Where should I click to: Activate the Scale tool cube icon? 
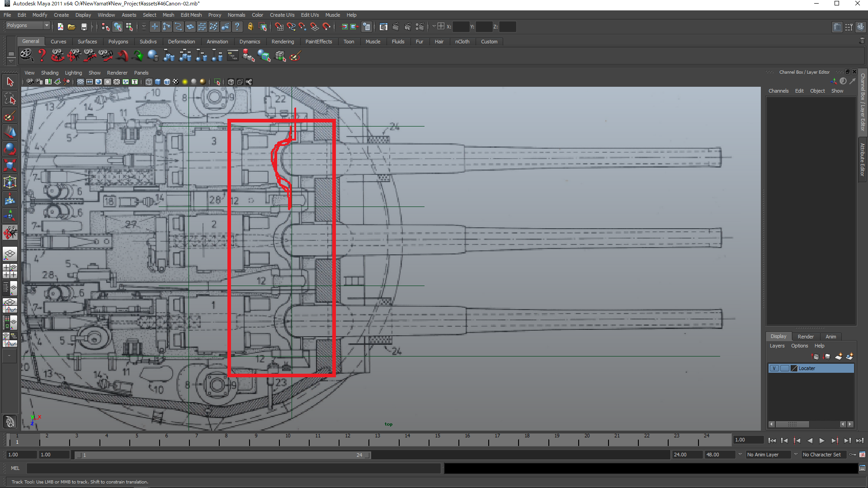pyautogui.click(x=10, y=165)
